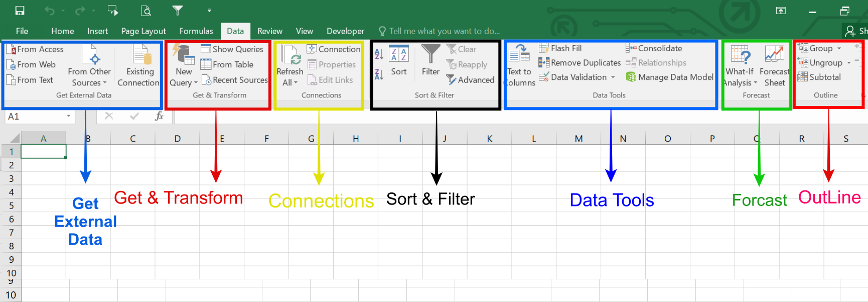Switch to the Insert tab
Screen dimensions: 868x302
(x=97, y=31)
